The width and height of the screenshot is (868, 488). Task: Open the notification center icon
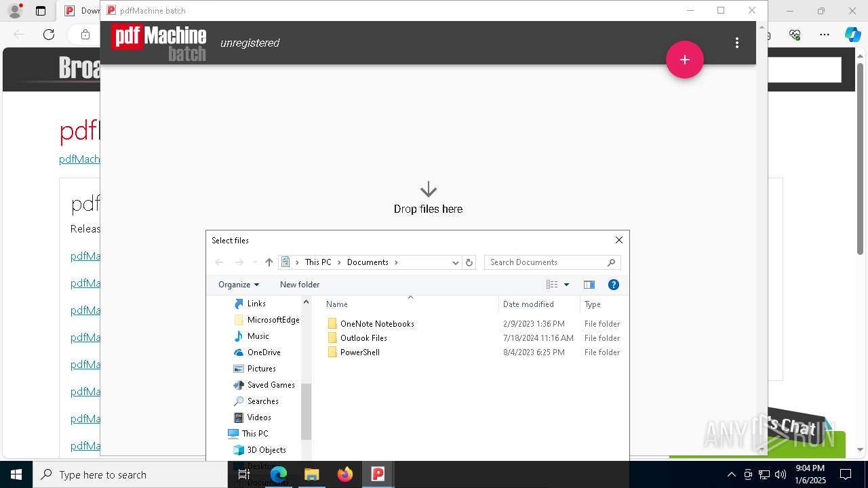pos(846,474)
